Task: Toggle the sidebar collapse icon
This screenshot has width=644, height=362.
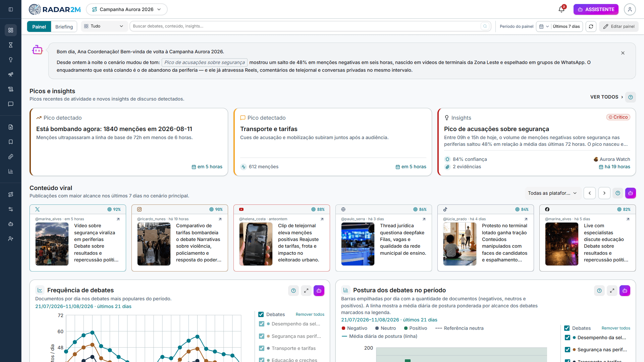Action: tap(11, 9)
